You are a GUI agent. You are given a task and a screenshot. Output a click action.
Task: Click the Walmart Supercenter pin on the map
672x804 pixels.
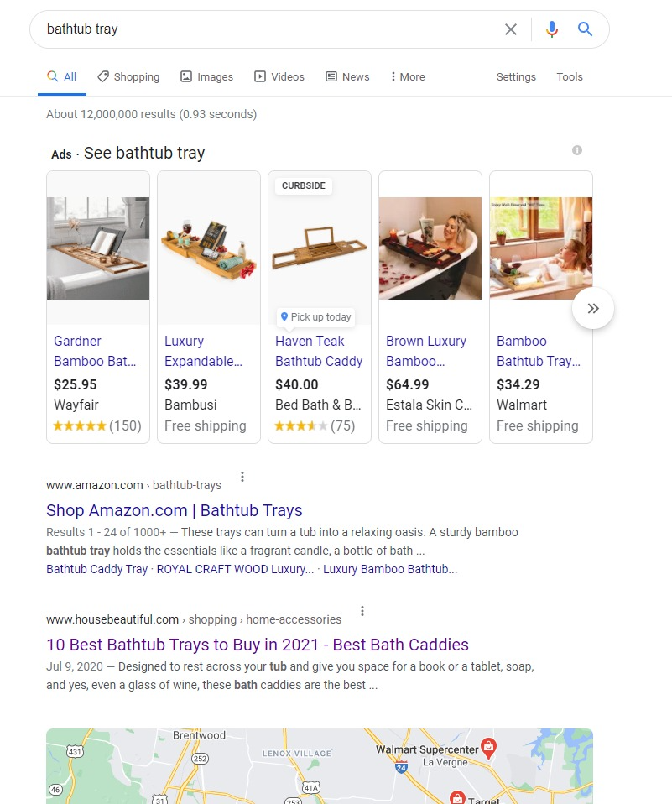[x=489, y=746]
